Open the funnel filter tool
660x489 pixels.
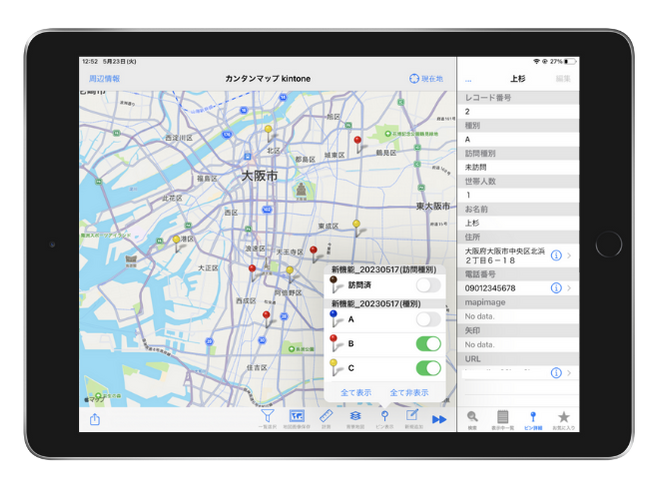[x=267, y=416]
